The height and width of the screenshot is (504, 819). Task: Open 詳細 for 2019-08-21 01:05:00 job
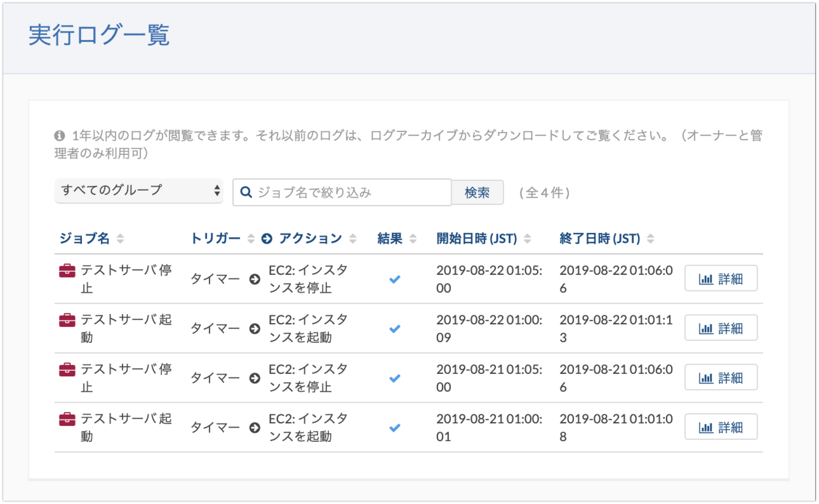pyautogui.click(x=721, y=377)
